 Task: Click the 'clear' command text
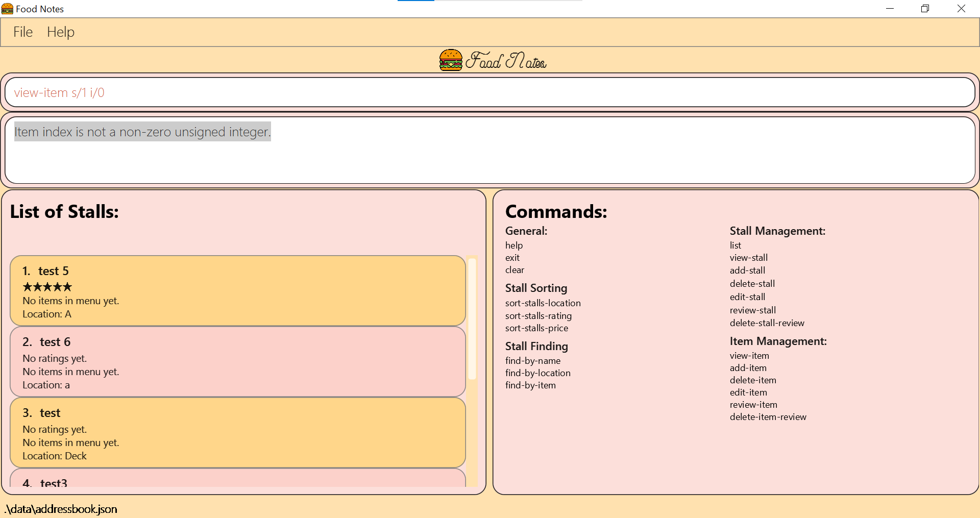(514, 270)
